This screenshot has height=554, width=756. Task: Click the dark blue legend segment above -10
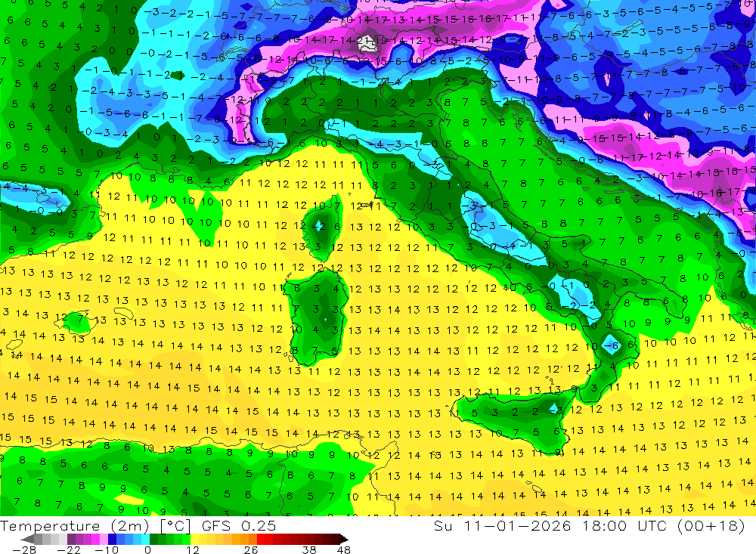[x=112, y=539]
